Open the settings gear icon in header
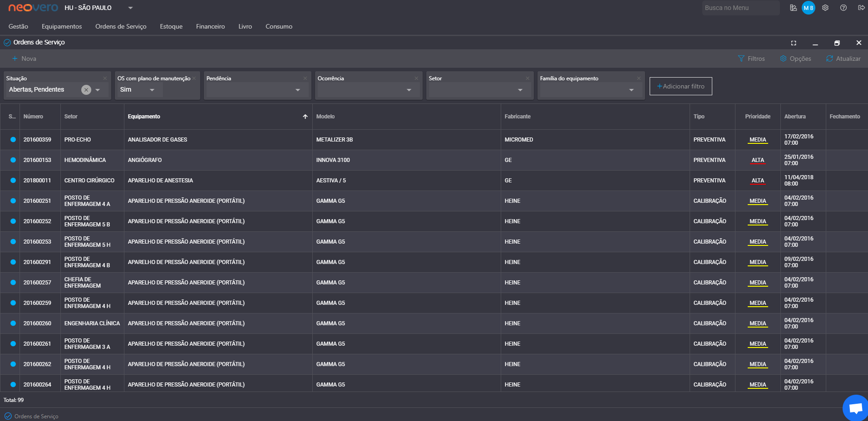The width and height of the screenshot is (868, 421). tap(825, 8)
